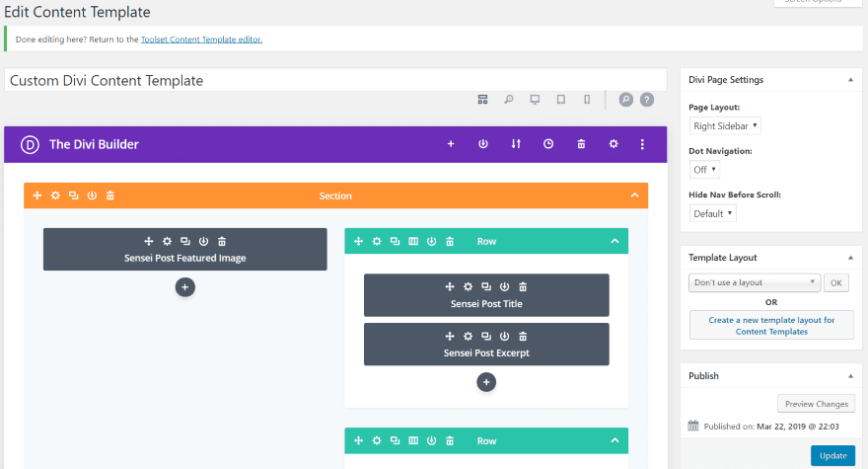Image resolution: width=868 pixels, height=469 pixels.
Task: Open editing history clock in Divi Builder header
Action: pyautogui.click(x=548, y=144)
